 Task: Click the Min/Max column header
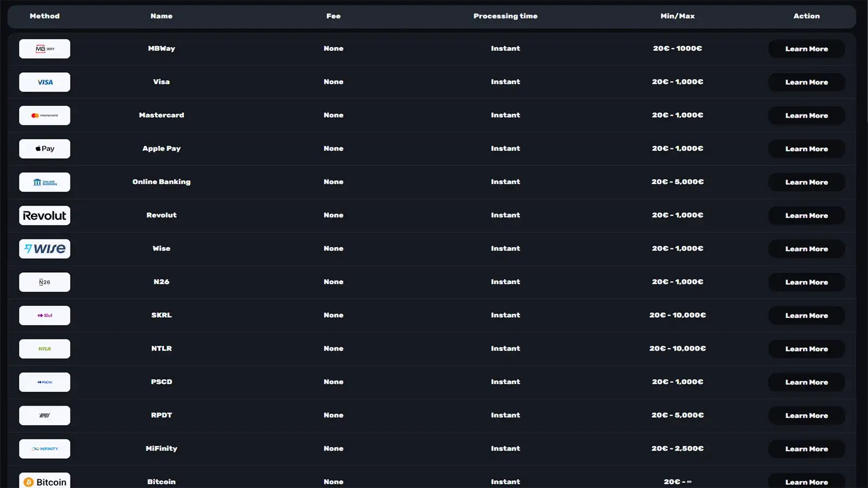click(x=678, y=16)
